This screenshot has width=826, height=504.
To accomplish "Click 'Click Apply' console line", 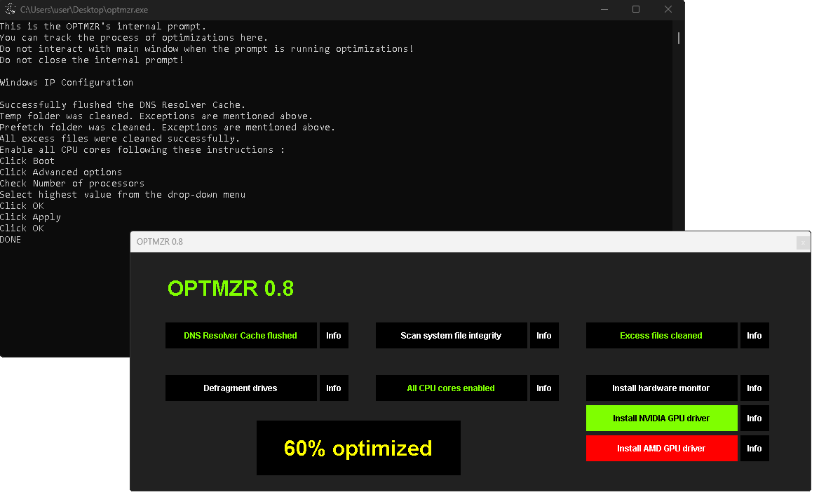I will pos(31,217).
